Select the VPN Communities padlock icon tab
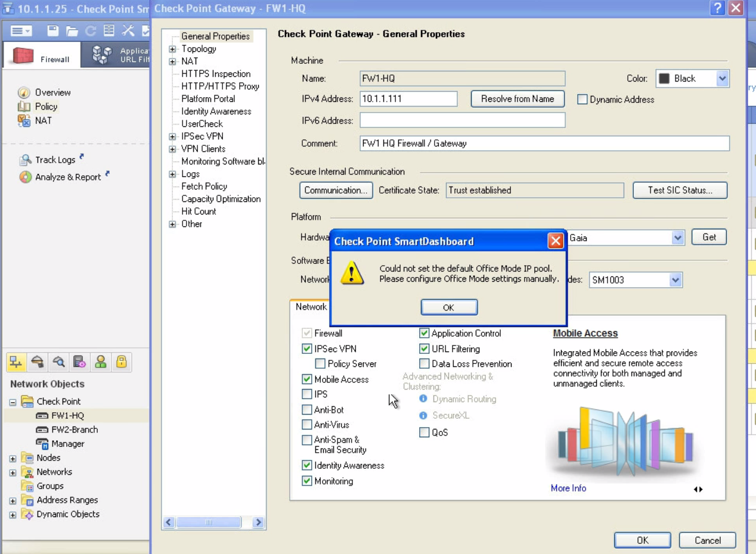Viewport: 756px width, 554px height. click(x=121, y=362)
